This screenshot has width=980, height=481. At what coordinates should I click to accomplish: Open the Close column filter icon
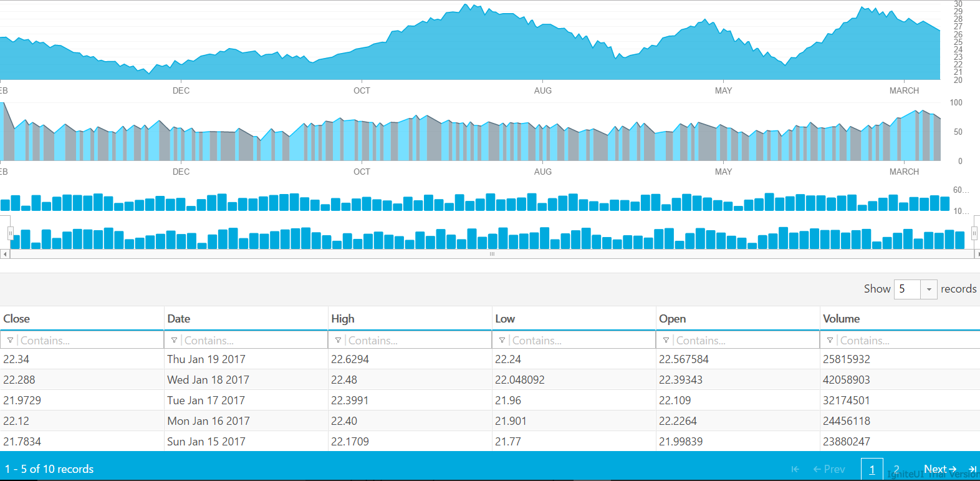[10, 340]
